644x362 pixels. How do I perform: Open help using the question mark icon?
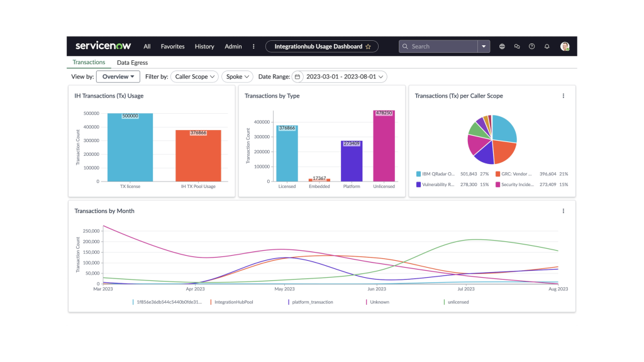pyautogui.click(x=531, y=46)
